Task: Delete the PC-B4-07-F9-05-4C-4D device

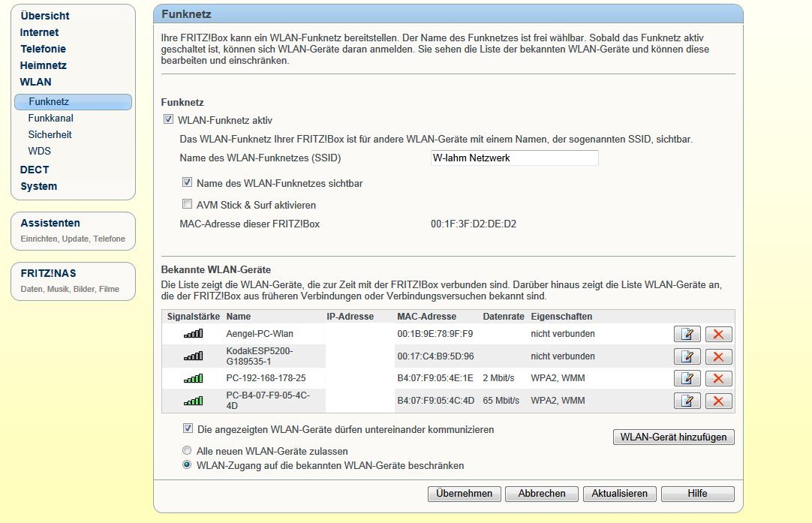Action: coord(718,401)
